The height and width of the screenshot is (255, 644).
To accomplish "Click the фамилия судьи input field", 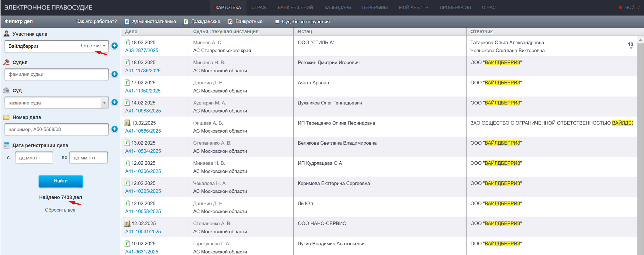I will (57, 74).
